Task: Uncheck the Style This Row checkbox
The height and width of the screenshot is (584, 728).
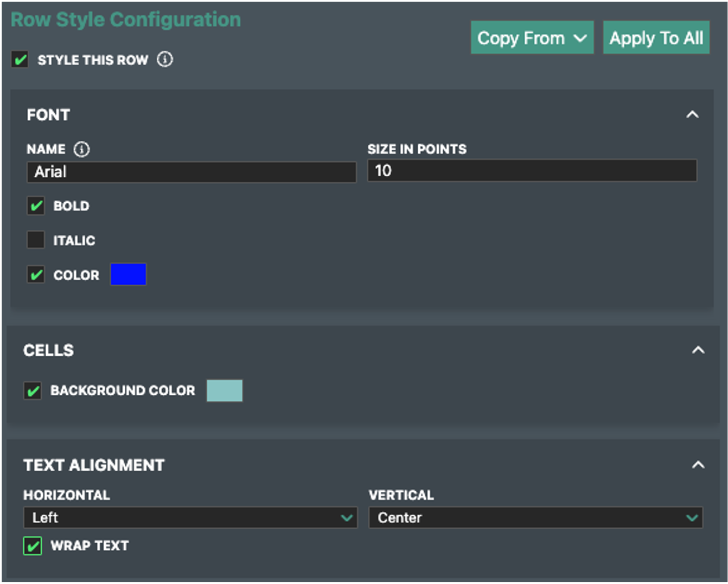Action: tap(20, 60)
